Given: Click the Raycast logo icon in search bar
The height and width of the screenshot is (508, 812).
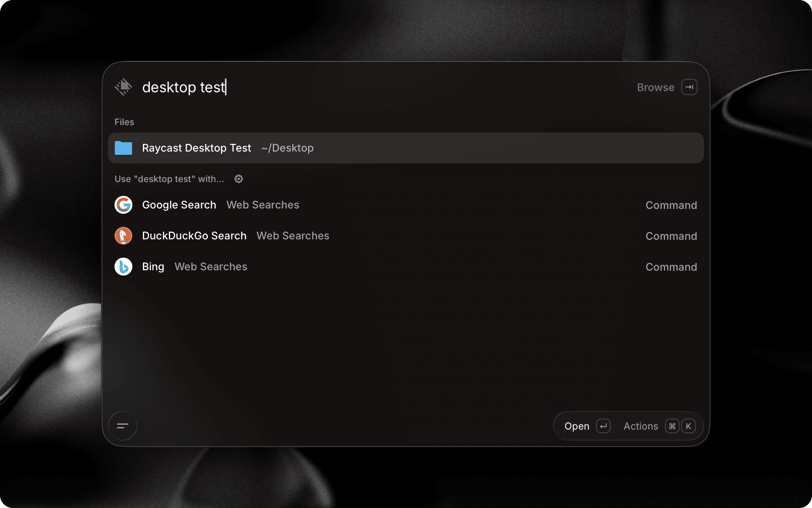Looking at the screenshot, I should coord(123,87).
